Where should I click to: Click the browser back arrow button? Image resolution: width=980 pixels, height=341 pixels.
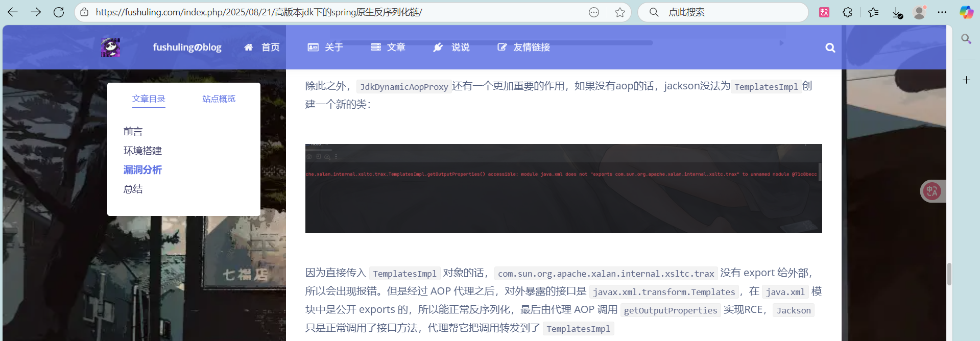pos(13,12)
